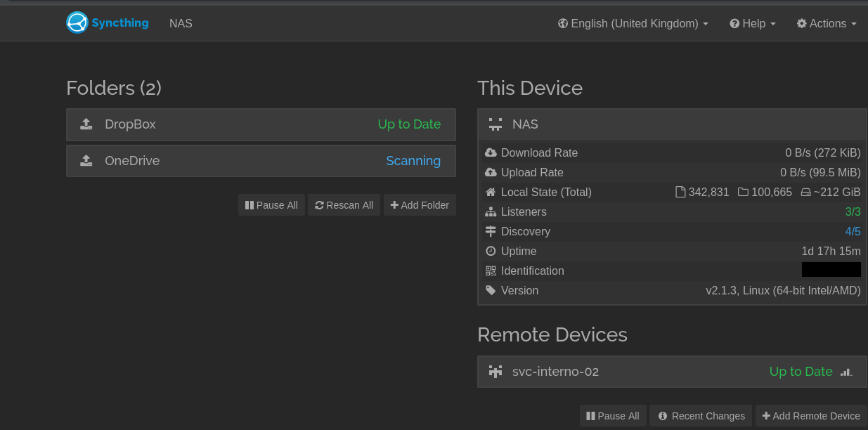The image size is (868, 430).
Task: Click the DropBox folder upload icon
Action: click(86, 124)
